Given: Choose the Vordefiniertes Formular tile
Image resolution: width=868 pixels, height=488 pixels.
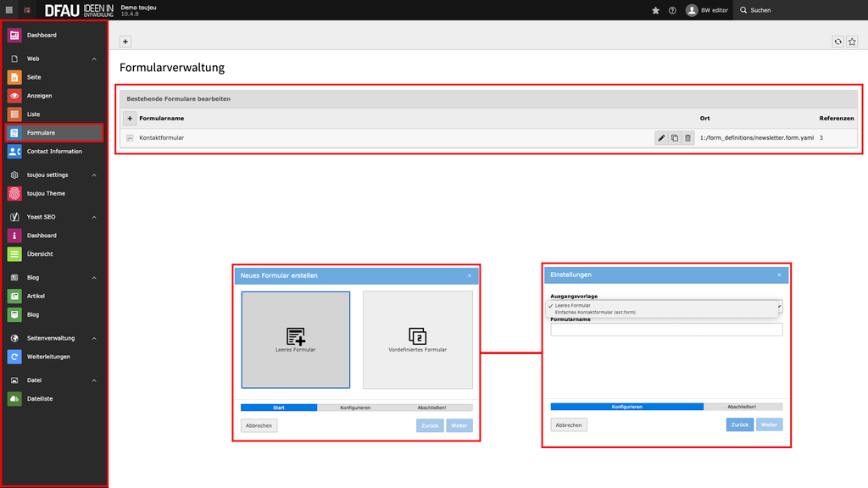Looking at the screenshot, I should coord(417,340).
